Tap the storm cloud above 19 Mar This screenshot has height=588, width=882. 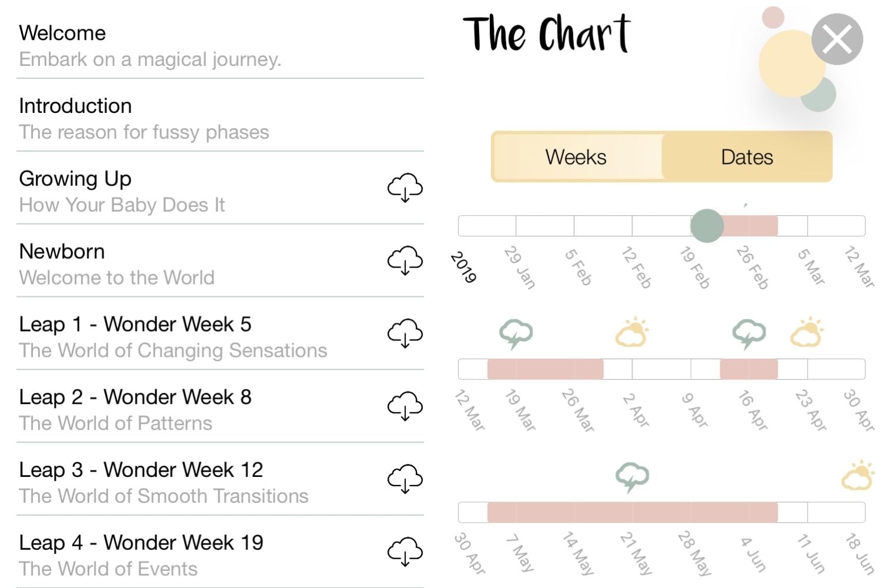tap(516, 333)
